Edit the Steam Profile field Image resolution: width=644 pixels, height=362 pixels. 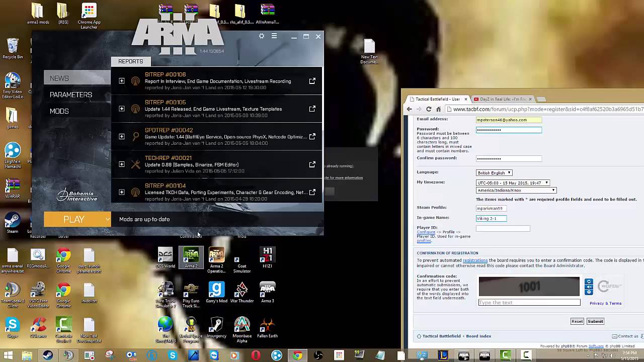[491, 208]
